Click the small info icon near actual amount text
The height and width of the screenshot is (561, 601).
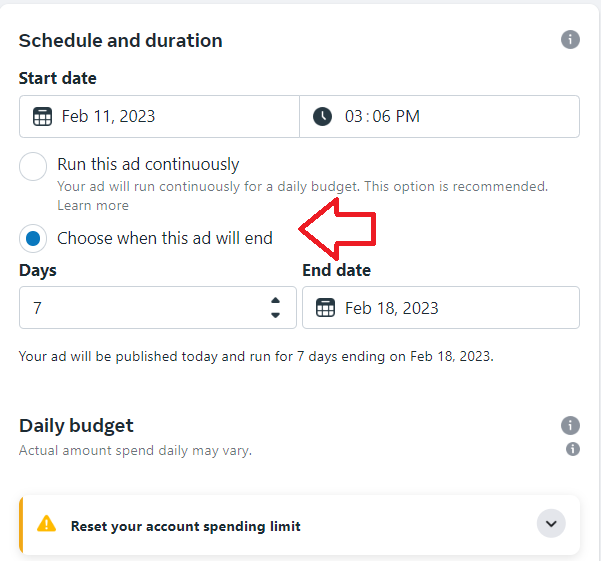coord(573,449)
